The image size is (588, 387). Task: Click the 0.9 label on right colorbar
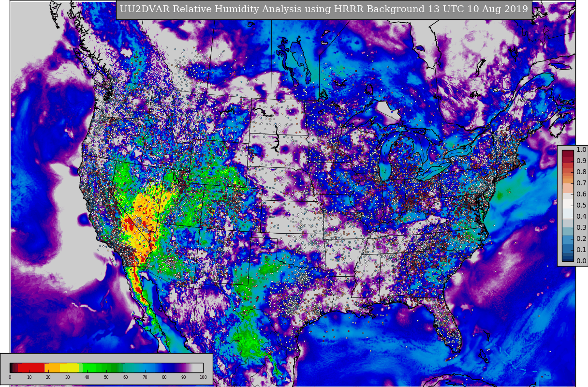tap(581, 161)
